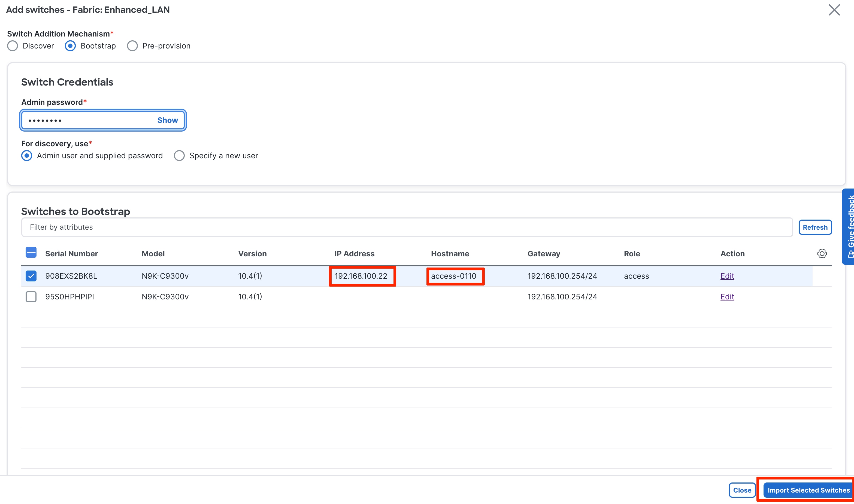Refresh the switches to bootstrap list
Viewport: 854px width, 504px height.
click(815, 227)
